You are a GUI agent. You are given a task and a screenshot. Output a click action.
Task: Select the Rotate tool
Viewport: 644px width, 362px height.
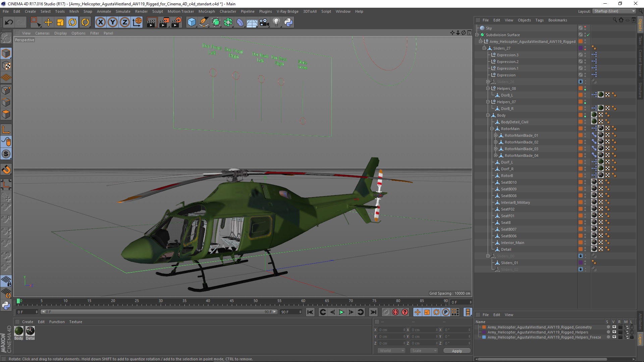[x=72, y=22]
